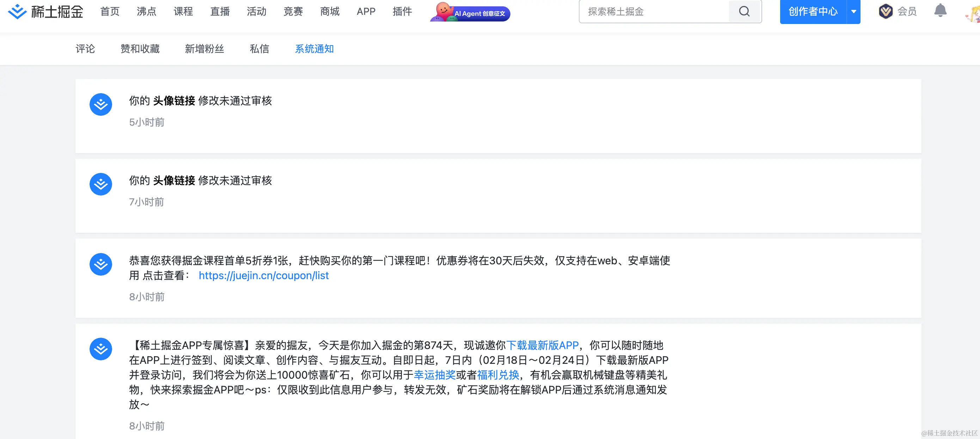
Task: Click the 创作者中心 button
Action: coord(813,11)
